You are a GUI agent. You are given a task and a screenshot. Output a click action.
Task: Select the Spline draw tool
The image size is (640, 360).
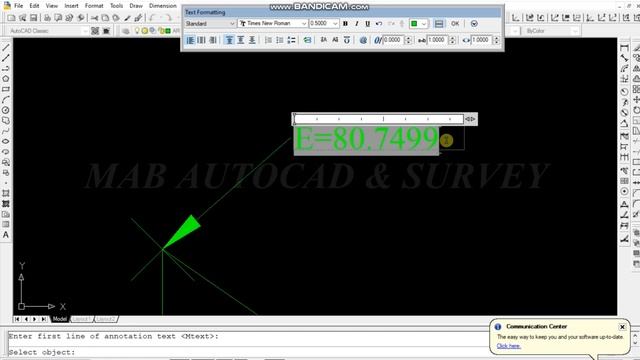(x=6, y=131)
